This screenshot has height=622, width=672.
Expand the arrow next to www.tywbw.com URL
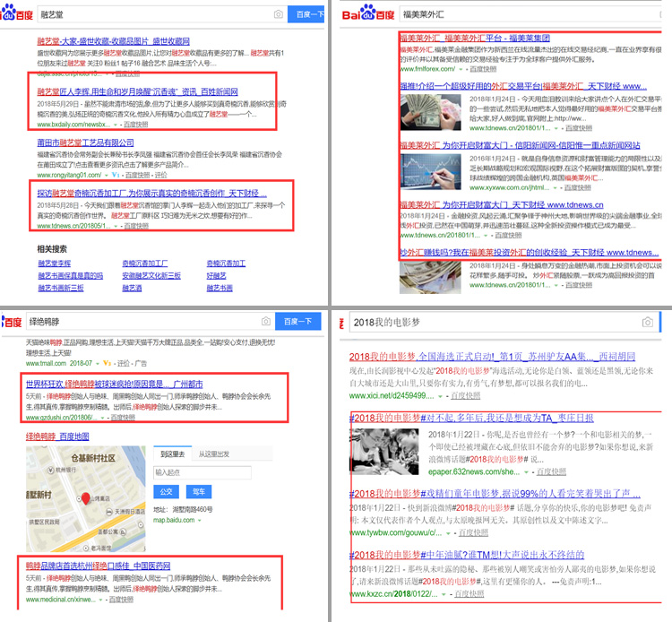[448, 533]
